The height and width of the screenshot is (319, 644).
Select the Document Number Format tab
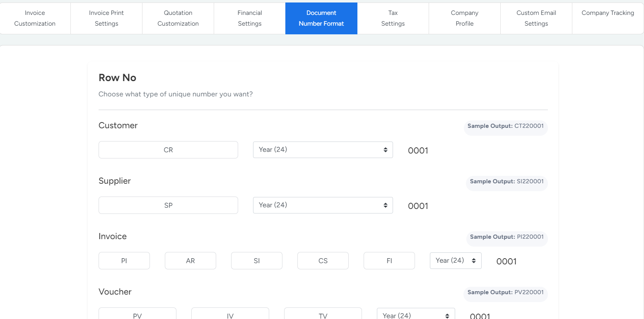[321, 18]
